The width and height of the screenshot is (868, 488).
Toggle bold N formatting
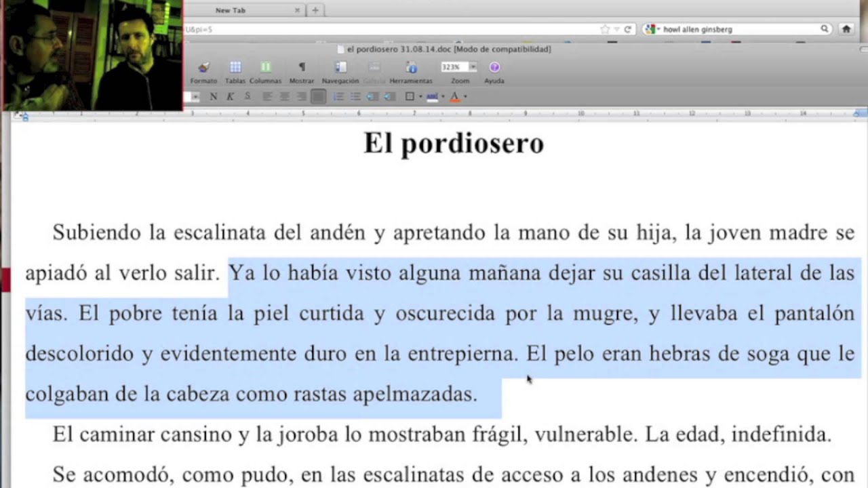tap(213, 96)
